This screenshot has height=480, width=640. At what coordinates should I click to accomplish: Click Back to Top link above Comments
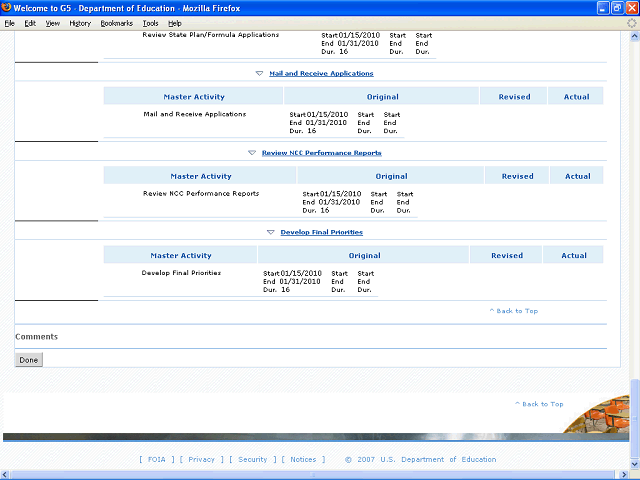click(514, 311)
